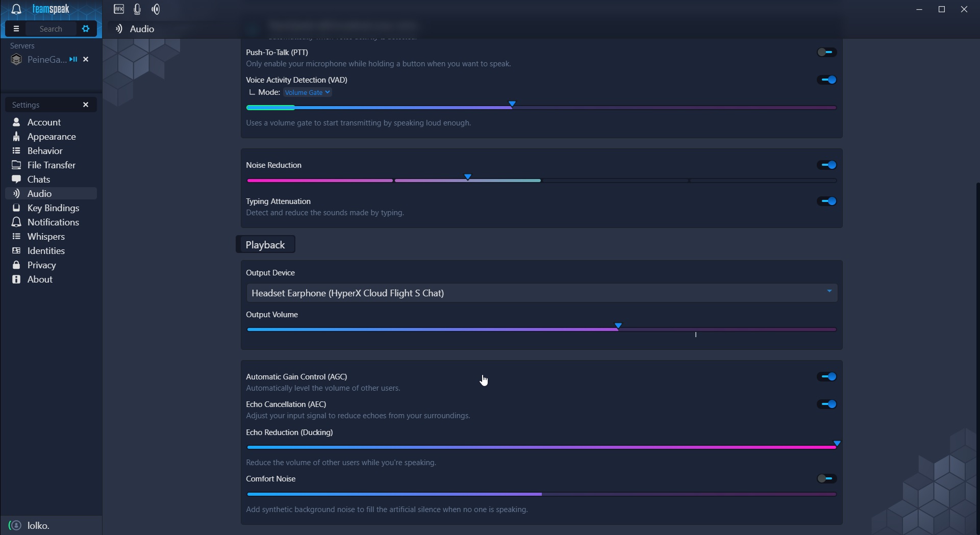Disable Echo Cancellation (AEC) toggle
Screen dimensions: 980x535
tap(826, 404)
